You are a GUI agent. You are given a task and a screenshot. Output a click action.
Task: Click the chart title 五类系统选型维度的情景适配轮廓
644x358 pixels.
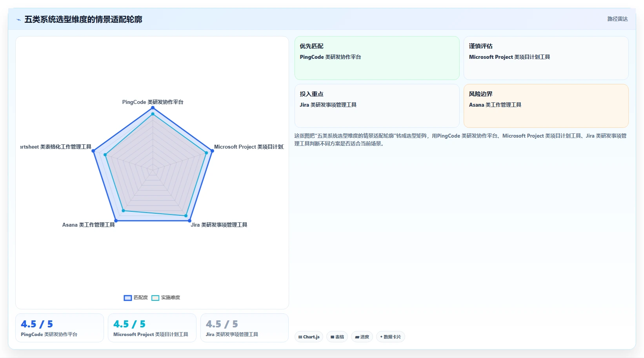coord(83,19)
